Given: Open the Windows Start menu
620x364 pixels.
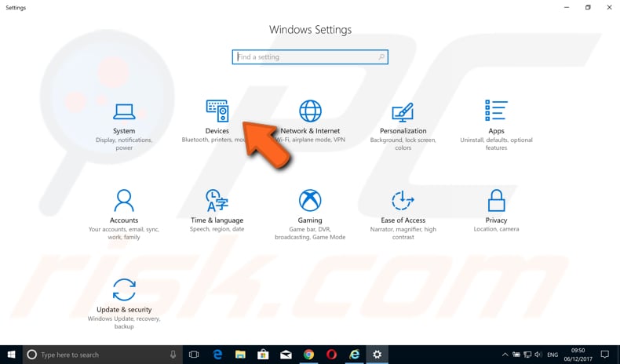Looking at the screenshot, I should [11, 355].
